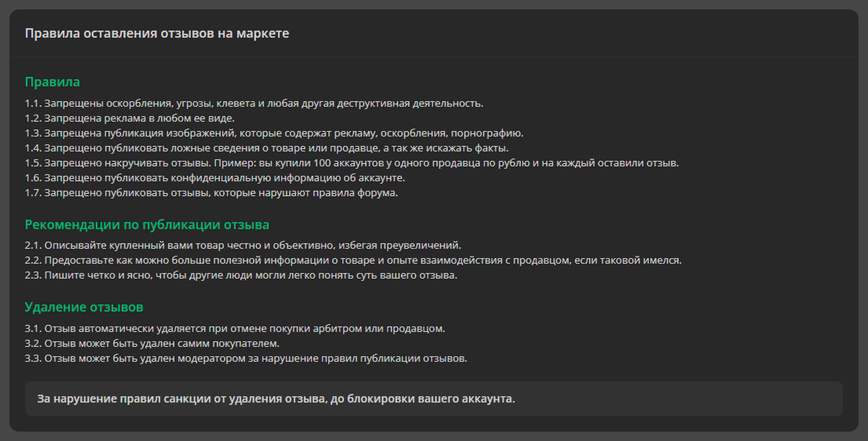Click the sanctions warning box at bottom
The width and height of the screenshot is (868, 441).
[434, 399]
